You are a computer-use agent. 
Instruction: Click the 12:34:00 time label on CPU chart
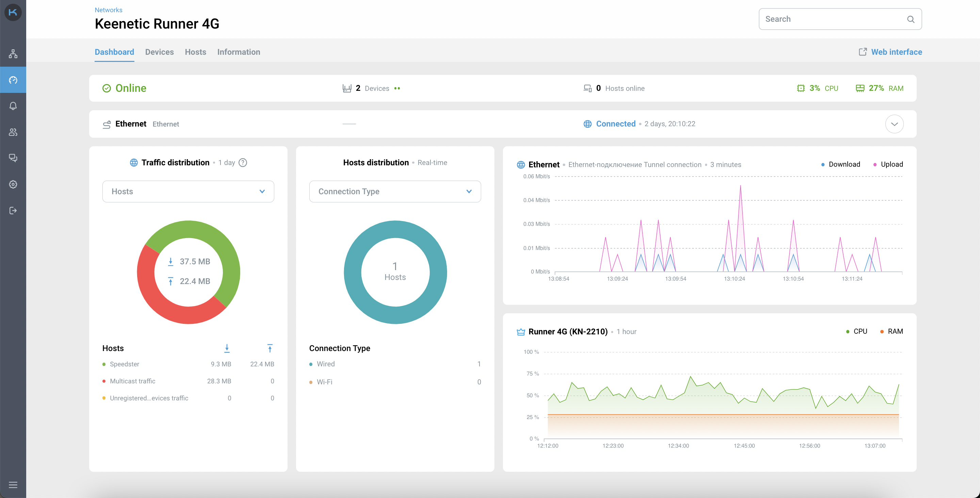678,446
